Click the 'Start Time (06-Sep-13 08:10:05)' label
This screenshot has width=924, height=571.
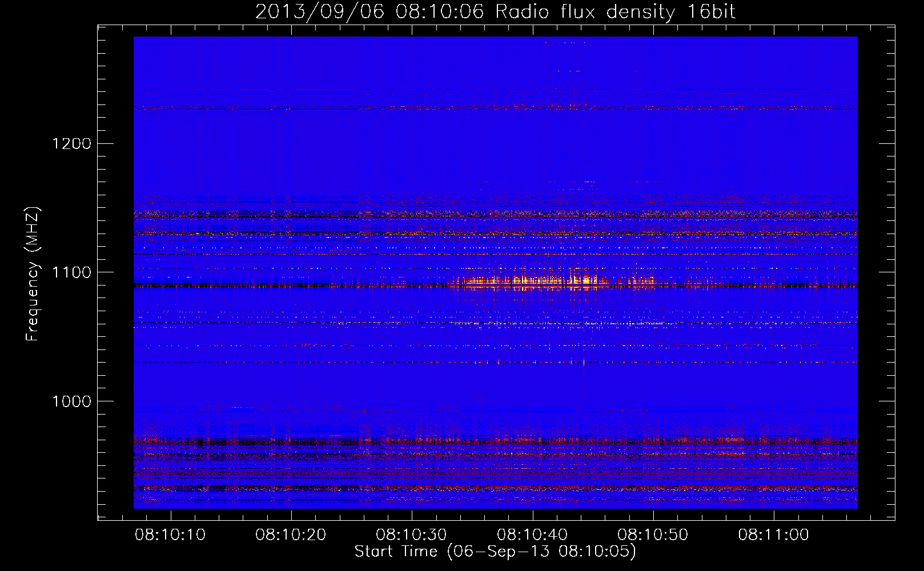coord(495,552)
